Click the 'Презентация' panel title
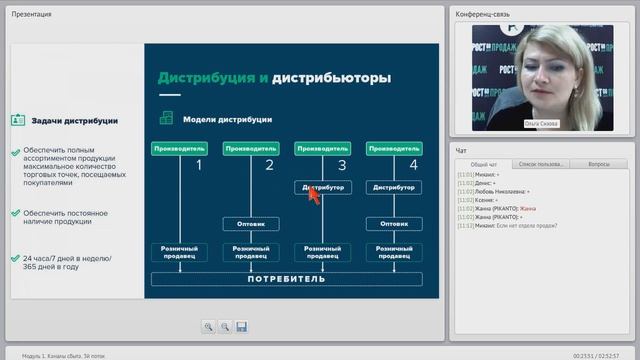 31,14
